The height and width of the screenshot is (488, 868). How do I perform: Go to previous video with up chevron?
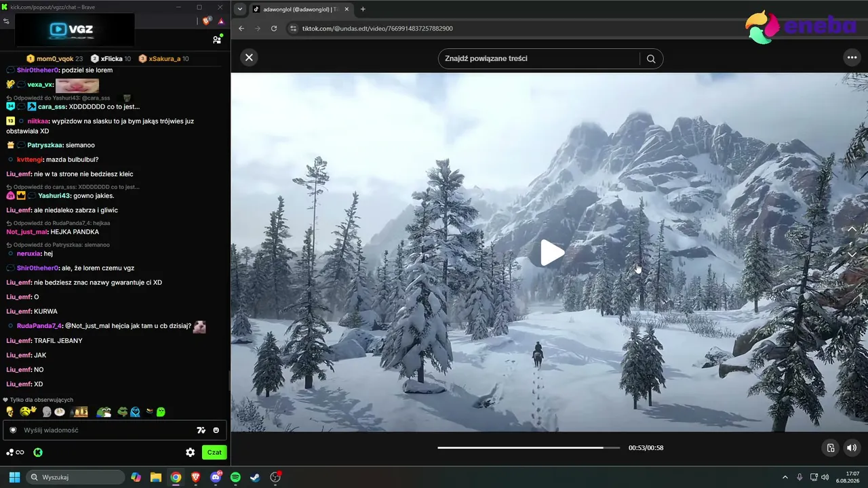coord(852,229)
